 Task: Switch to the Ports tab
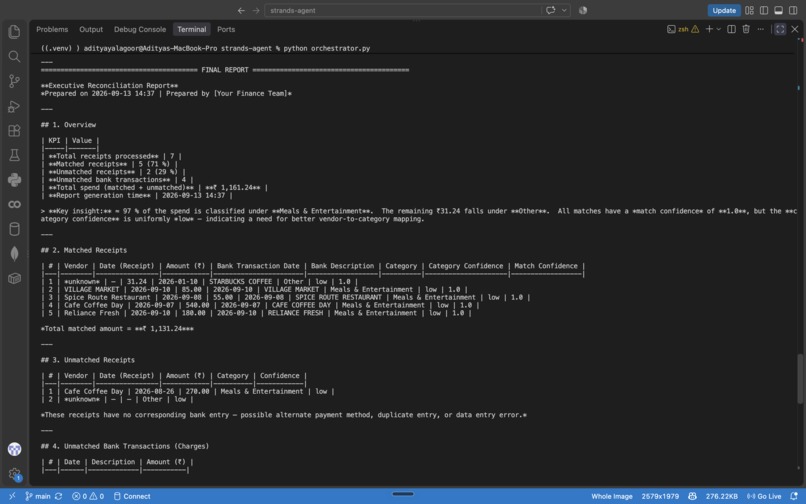click(x=226, y=29)
